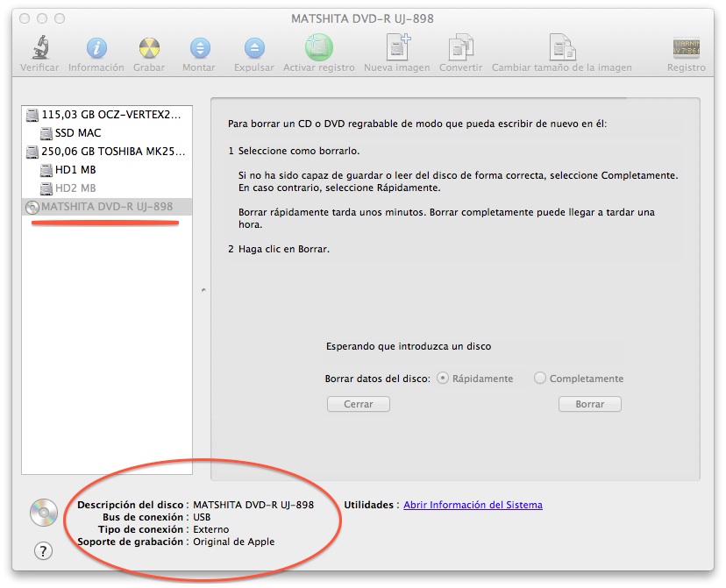Click the Cerrar button

[x=358, y=404]
